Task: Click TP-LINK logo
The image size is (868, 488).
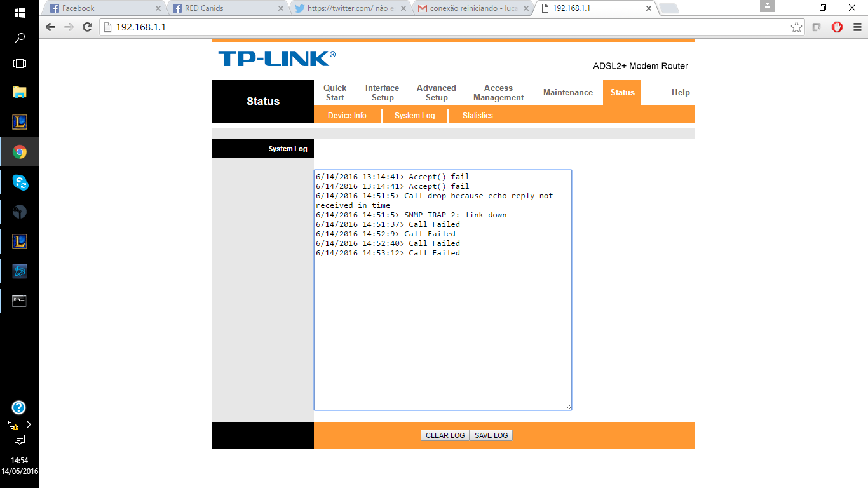Action: pos(276,59)
